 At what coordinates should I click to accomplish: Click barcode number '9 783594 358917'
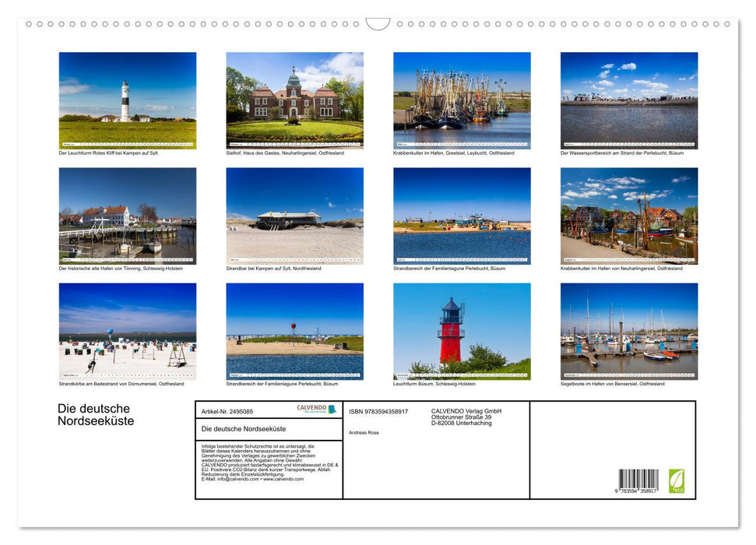click(x=636, y=491)
